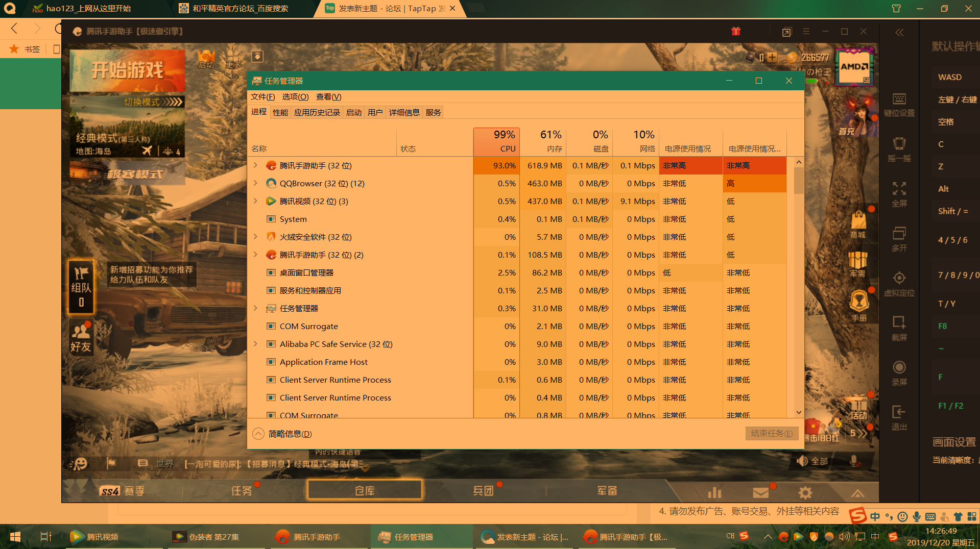Open the shop (商城) icon in game

[x=858, y=225]
